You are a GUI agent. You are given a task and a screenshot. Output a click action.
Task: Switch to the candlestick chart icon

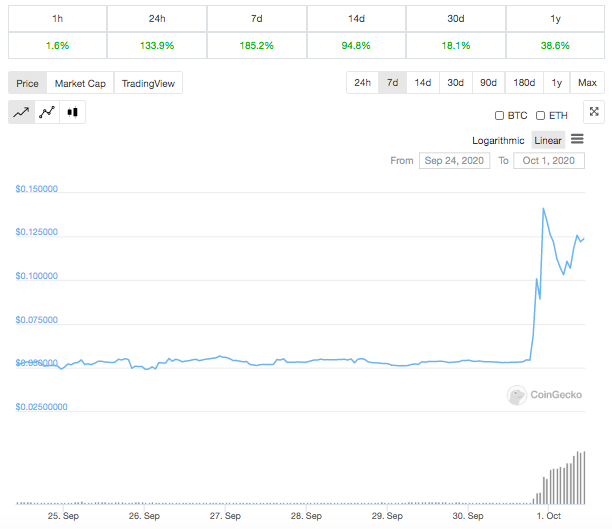pos(72,112)
